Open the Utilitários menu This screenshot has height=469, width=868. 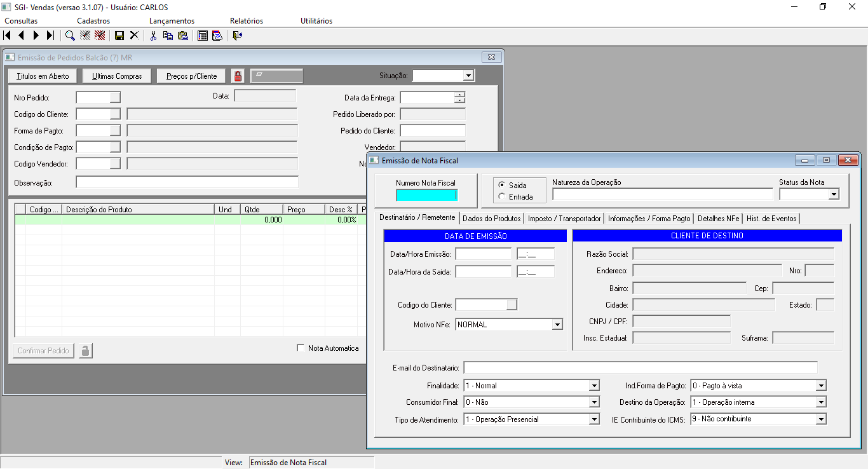316,21
